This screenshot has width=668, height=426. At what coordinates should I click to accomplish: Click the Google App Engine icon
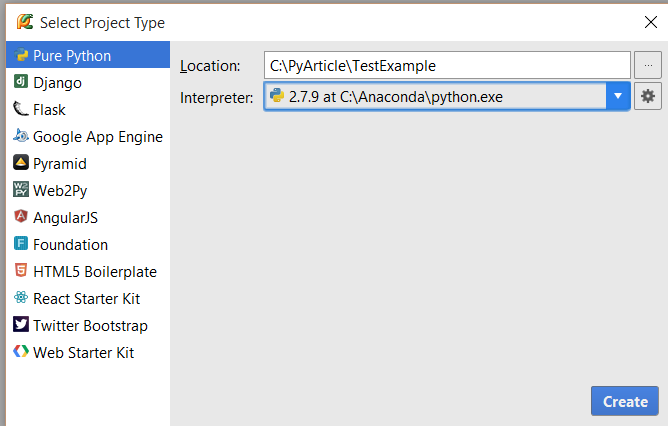(21, 135)
